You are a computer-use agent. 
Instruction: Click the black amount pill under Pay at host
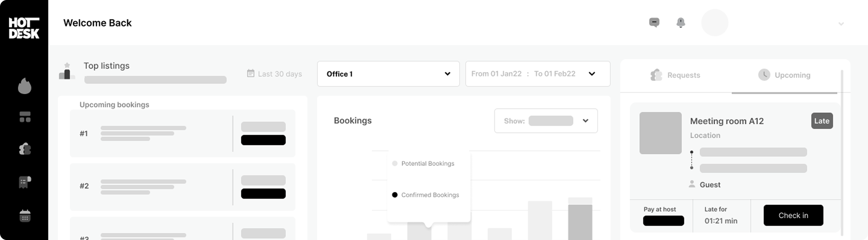[663, 221]
